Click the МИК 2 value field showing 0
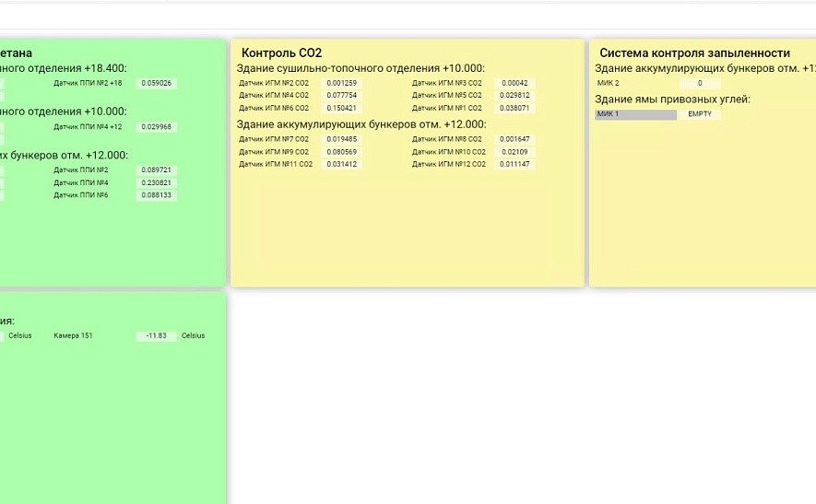This screenshot has height=504, width=816. pos(700,83)
